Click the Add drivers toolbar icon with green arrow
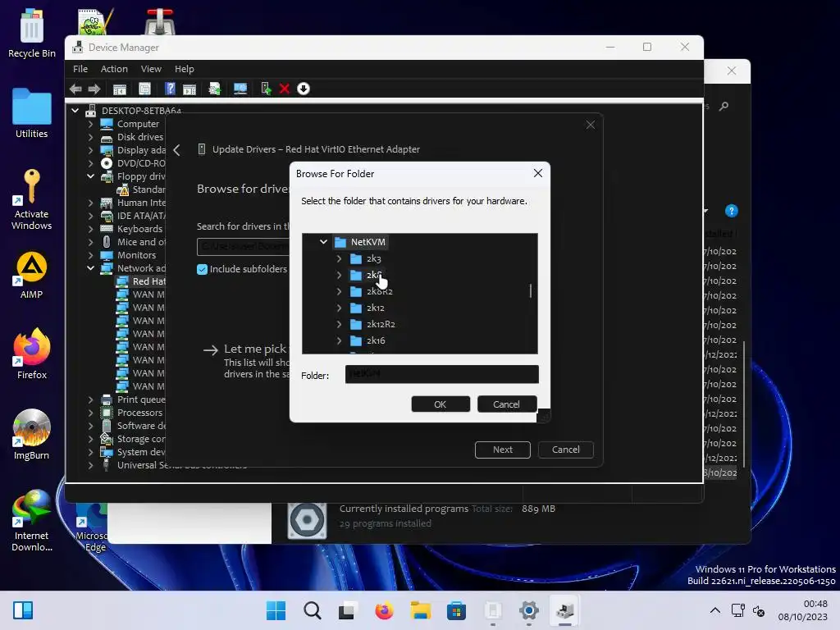Viewport: 840px width, 630px height. 266,89
